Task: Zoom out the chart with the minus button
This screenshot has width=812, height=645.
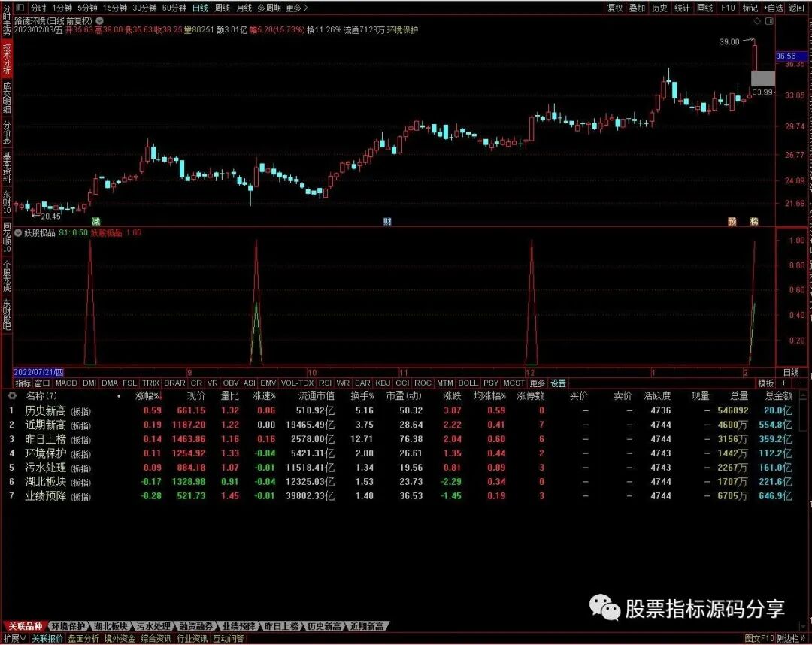Action: pyautogui.click(x=799, y=383)
